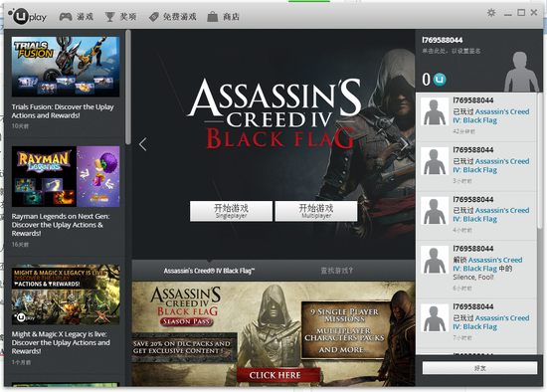Click avatar of the 3-hours-ago activity entry
Viewport: 547px width, 392px height.
click(435, 161)
